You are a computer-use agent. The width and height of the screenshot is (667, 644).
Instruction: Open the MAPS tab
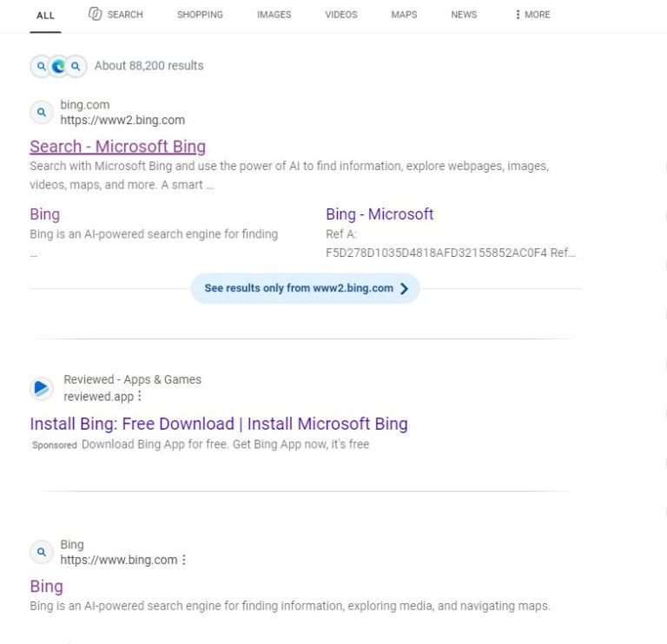404,15
